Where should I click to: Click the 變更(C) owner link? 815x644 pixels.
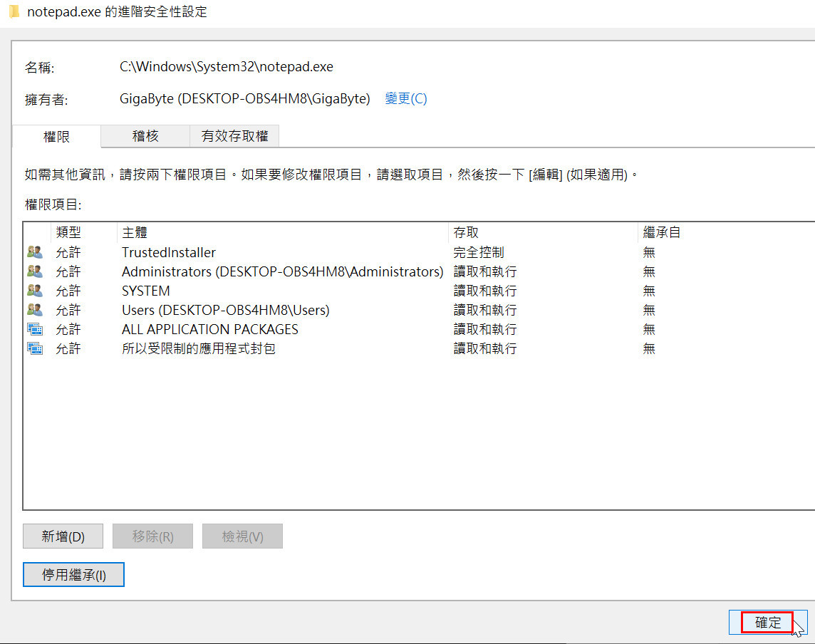point(406,99)
